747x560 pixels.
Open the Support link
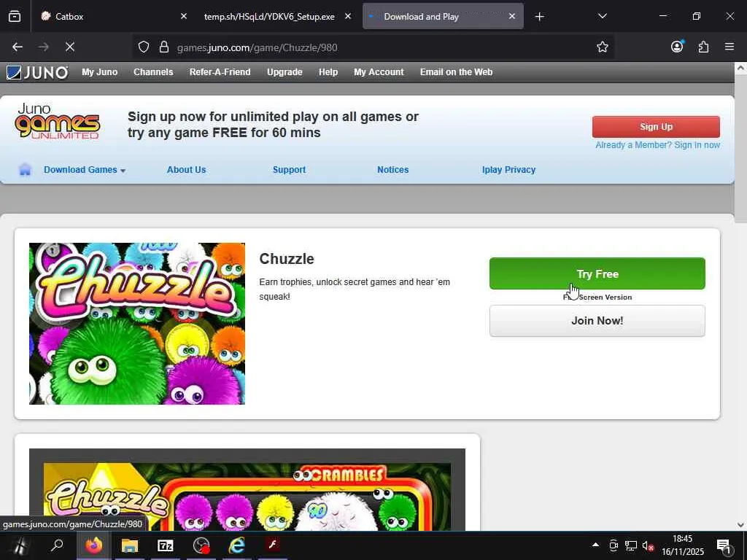[289, 169]
